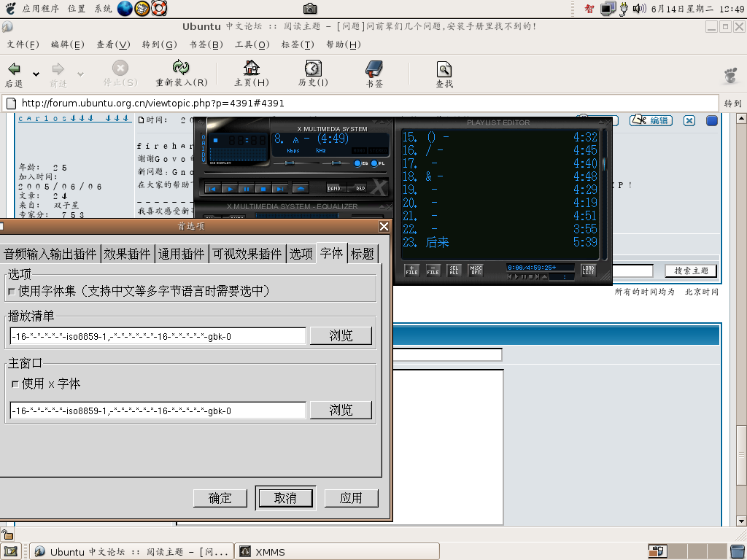Image resolution: width=747 pixels, height=560 pixels.
Task: Open 应用程序 menu in top panel
Action: (40, 9)
